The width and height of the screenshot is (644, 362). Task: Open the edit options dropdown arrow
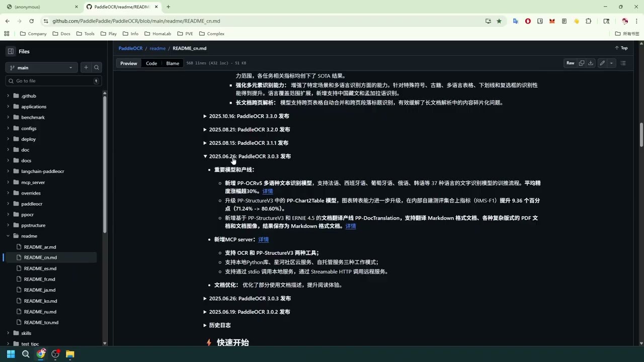(611, 63)
